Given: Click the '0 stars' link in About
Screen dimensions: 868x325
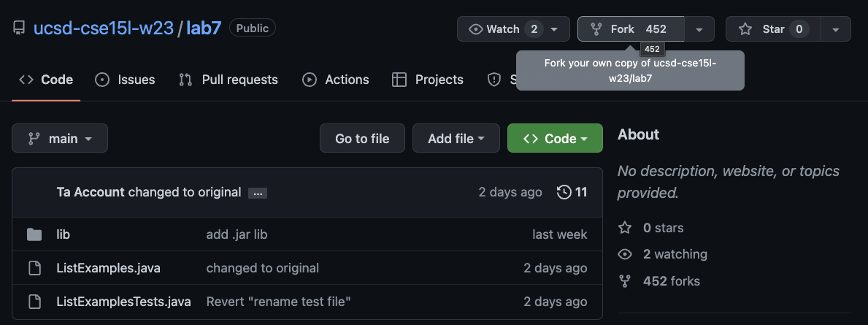Looking at the screenshot, I should click(651, 228).
